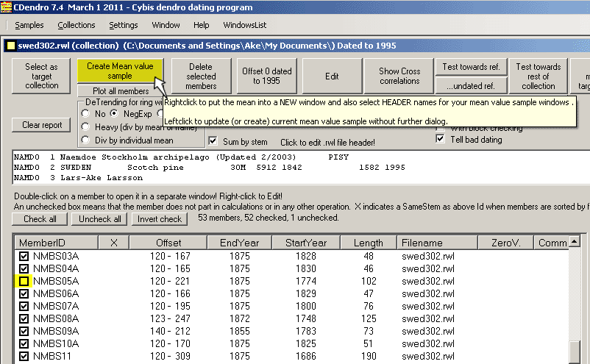This screenshot has height=364, width=590.
Task: Click members list scrollbar thumb
Action: pyautogui.click(x=575, y=352)
